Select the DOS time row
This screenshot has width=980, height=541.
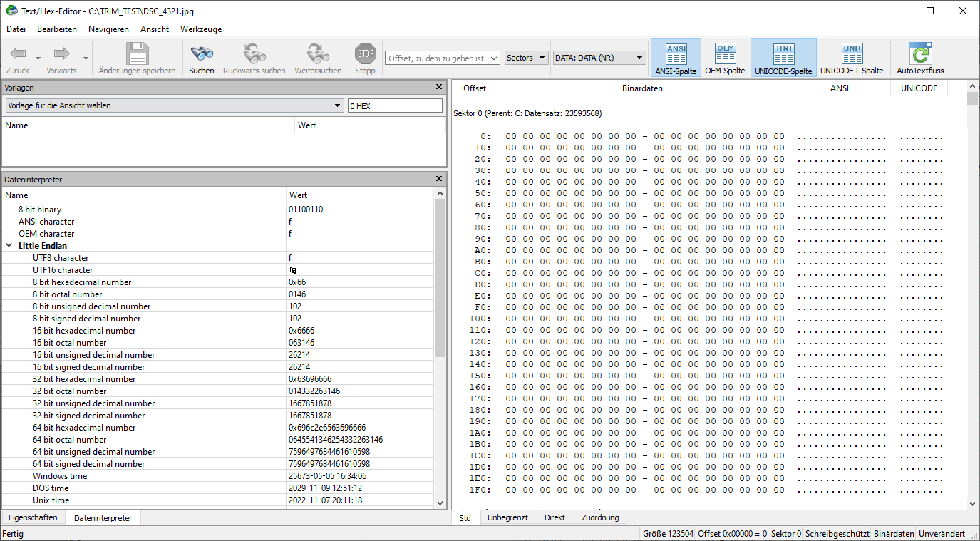pos(217,488)
